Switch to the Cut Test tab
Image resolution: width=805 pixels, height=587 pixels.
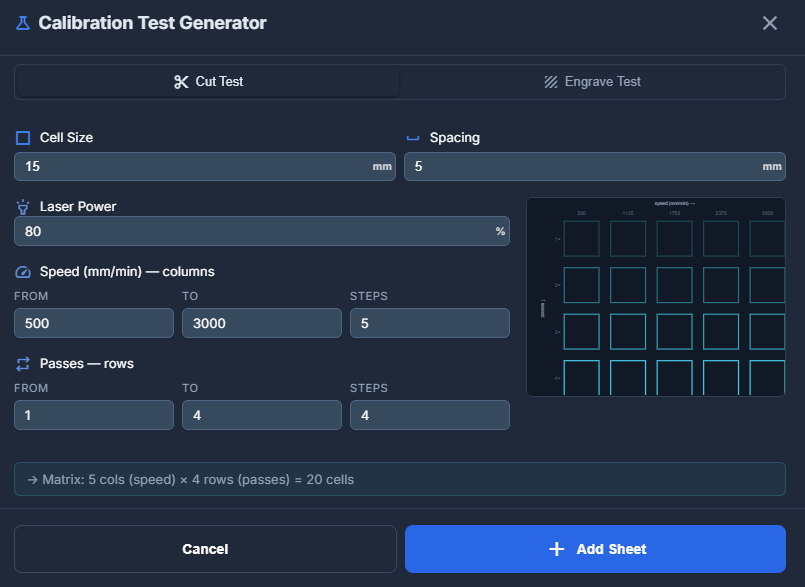[x=208, y=82]
